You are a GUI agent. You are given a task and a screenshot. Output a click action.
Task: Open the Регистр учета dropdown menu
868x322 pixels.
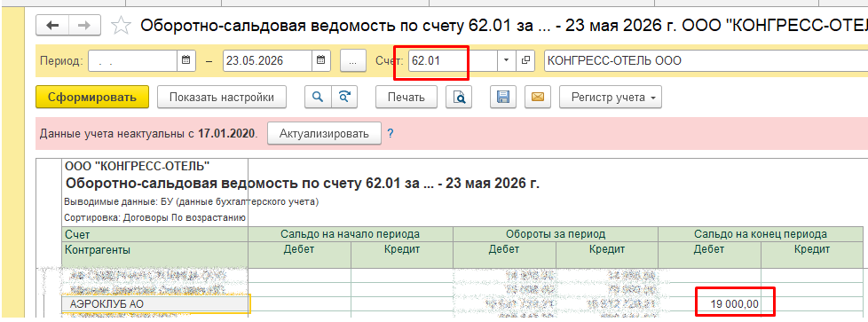(x=611, y=98)
